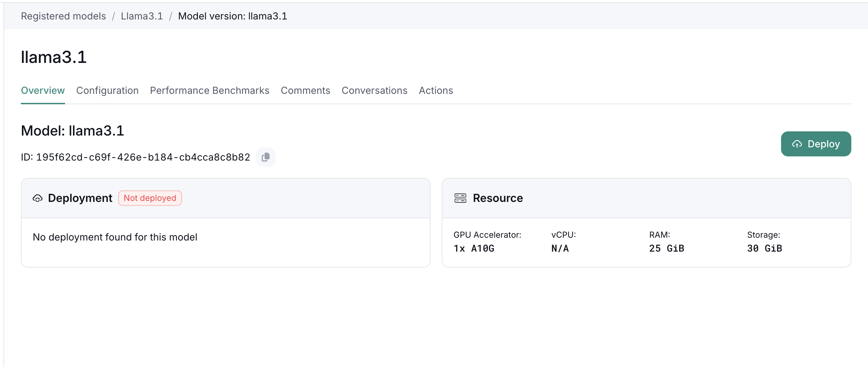Open the Performance Benchmarks tab

(209, 90)
